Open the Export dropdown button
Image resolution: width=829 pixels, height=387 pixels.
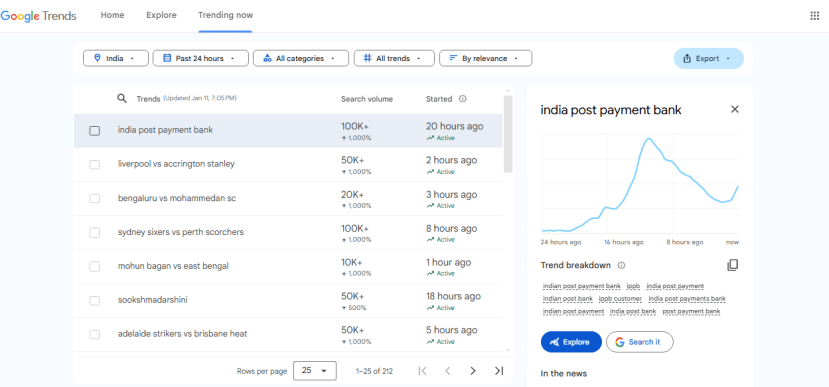pyautogui.click(x=708, y=59)
